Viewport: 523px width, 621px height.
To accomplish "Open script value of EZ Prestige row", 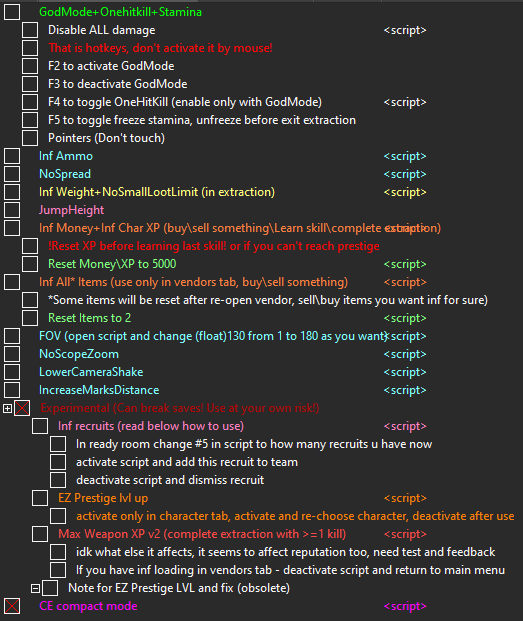I will pos(405,498).
